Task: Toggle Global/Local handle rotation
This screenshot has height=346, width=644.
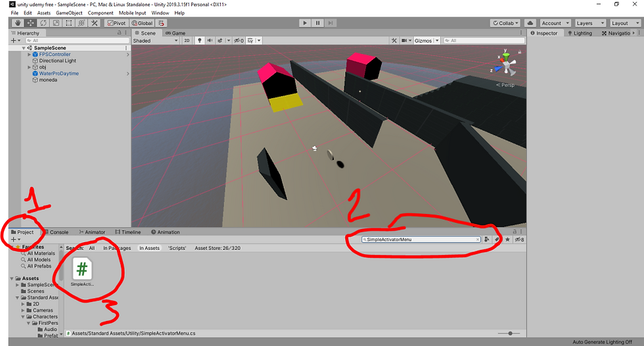Action: [143, 23]
